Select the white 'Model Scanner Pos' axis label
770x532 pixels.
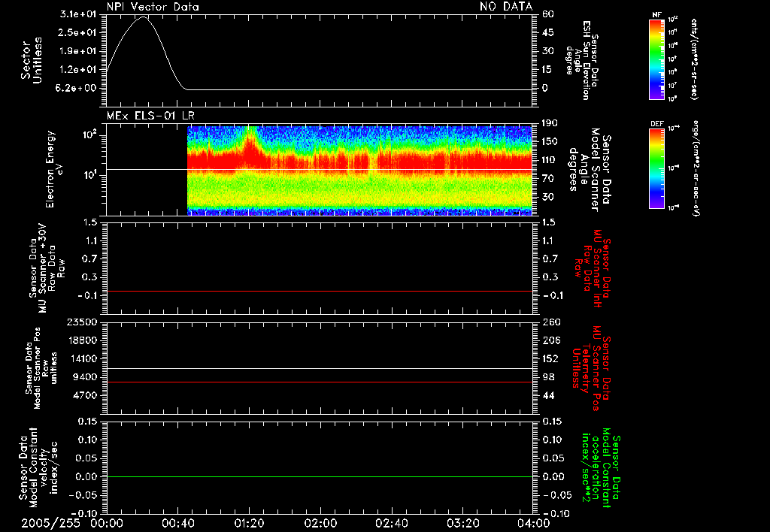coord(38,368)
